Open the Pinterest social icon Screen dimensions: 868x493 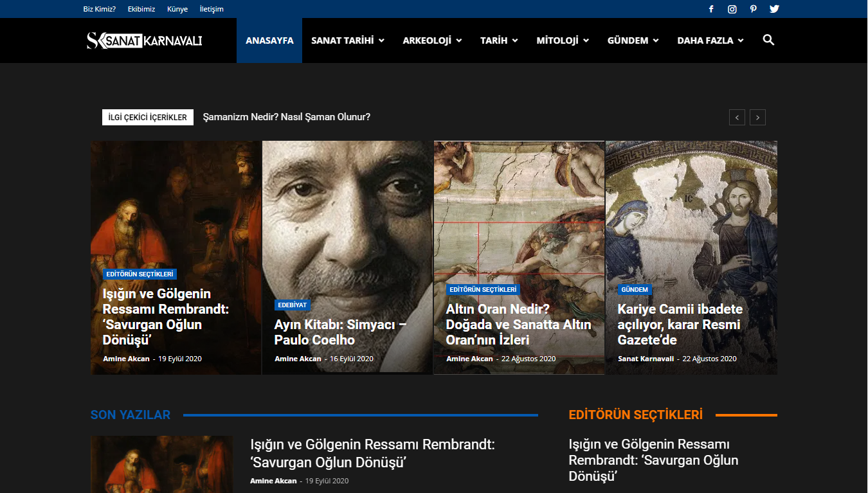(x=753, y=9)
